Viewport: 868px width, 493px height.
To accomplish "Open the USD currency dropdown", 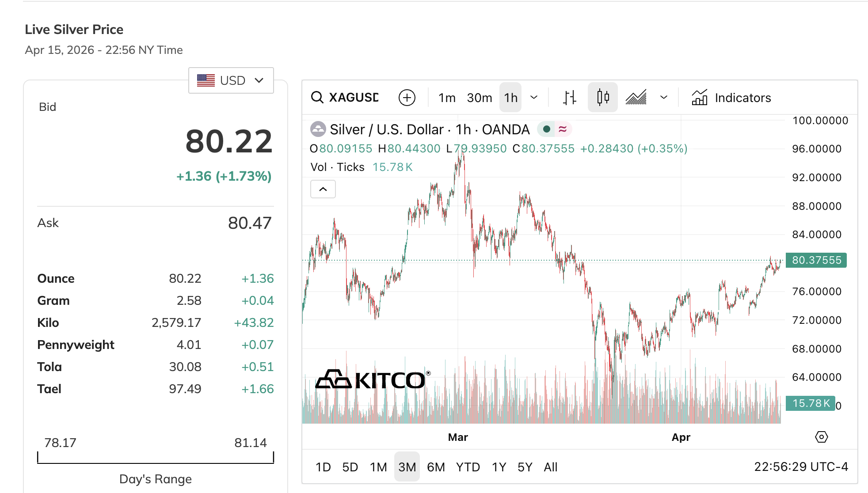I will [231, 80].
